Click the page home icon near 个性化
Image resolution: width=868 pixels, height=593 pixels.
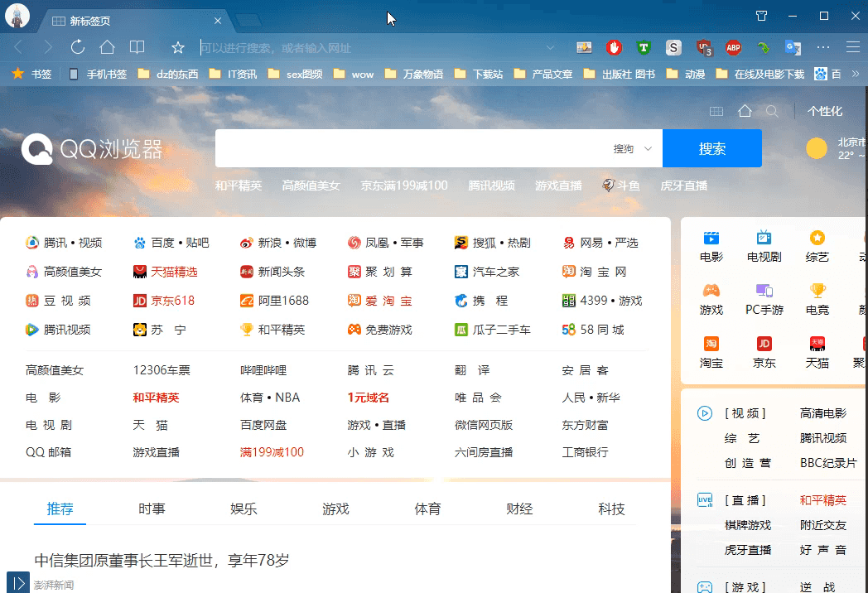click(x=745, y=111)
